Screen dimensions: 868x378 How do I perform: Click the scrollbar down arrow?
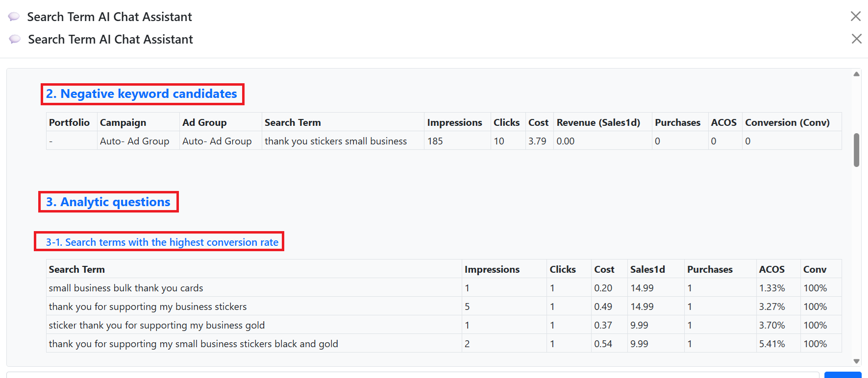click(x=856, y=361)
